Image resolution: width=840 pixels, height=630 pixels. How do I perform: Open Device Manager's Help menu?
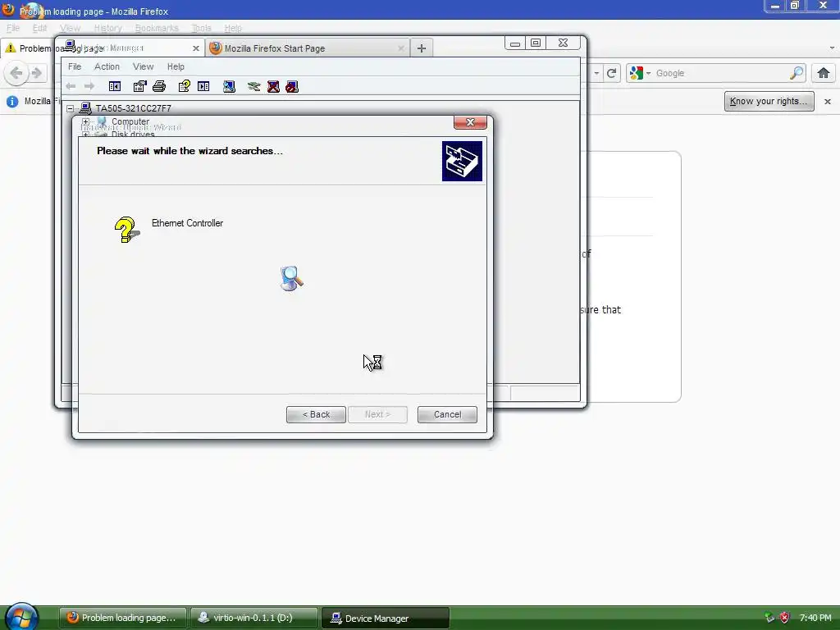176,66
